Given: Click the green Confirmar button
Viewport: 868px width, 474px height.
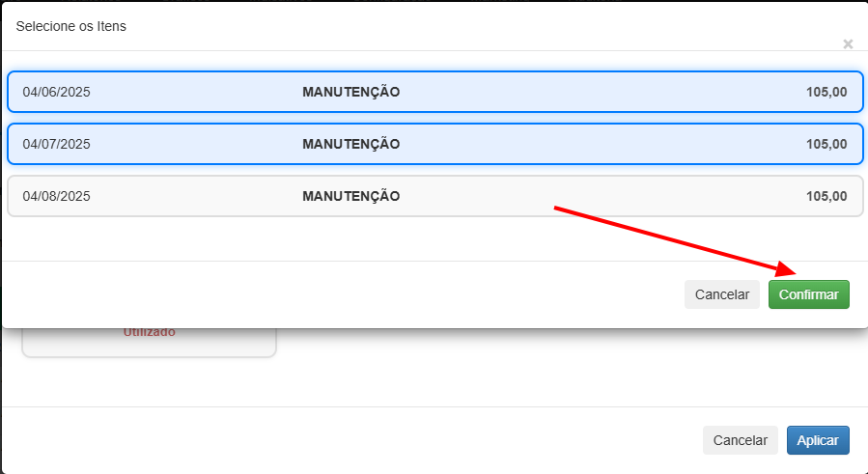Looking at the screenshot, I should [808, 294].
